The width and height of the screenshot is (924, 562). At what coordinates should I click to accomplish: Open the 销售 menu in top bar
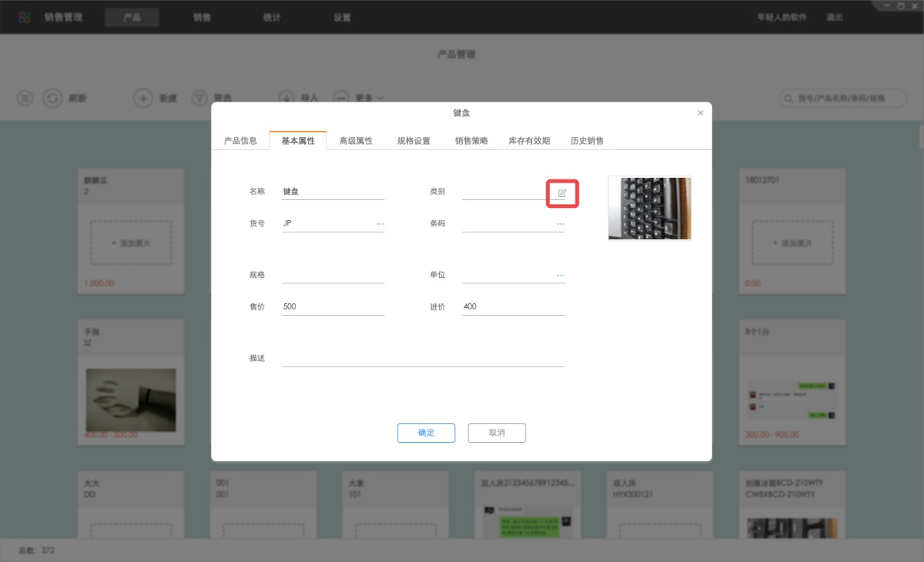pyautogui.click(x=202, y=17)
